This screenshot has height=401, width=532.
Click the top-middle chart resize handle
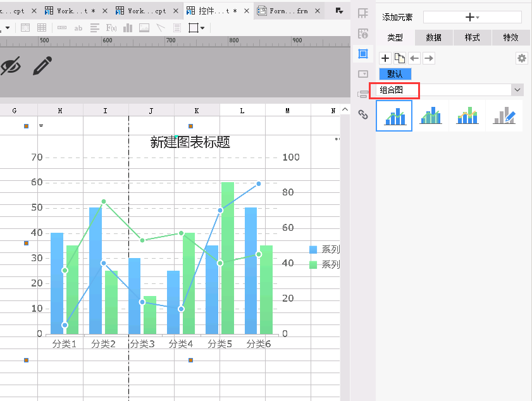[190, 126]
